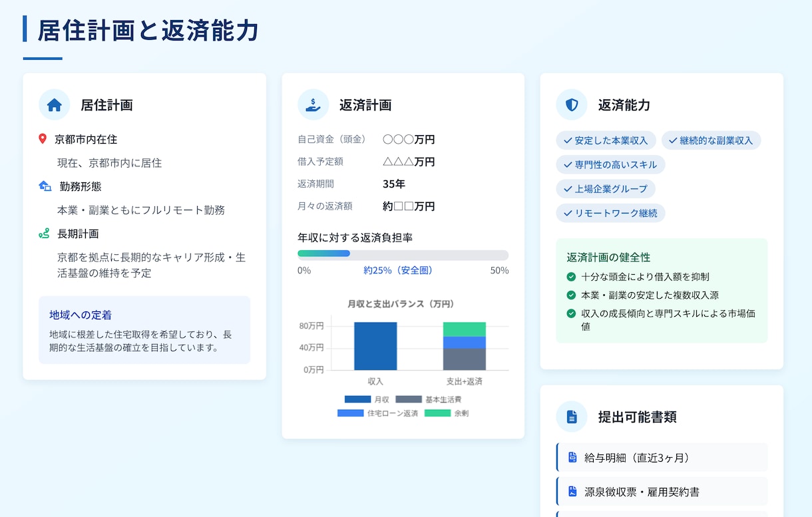Image resolution: width=812 pixels, height=517 pixels.
Task: Click the text 現在、京都市内に居住
Action: [x=110, y=163]
